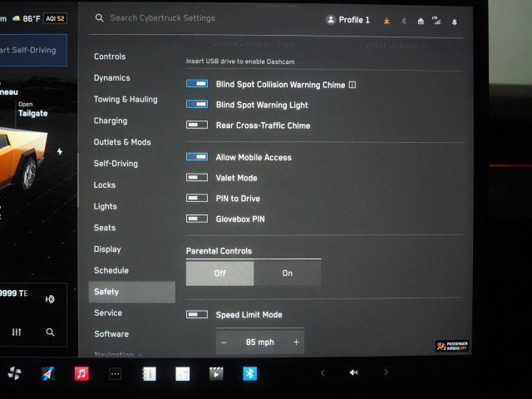Select the Safety settings menu
Viewport: 532px width, 399px height.
click(132, 292)
